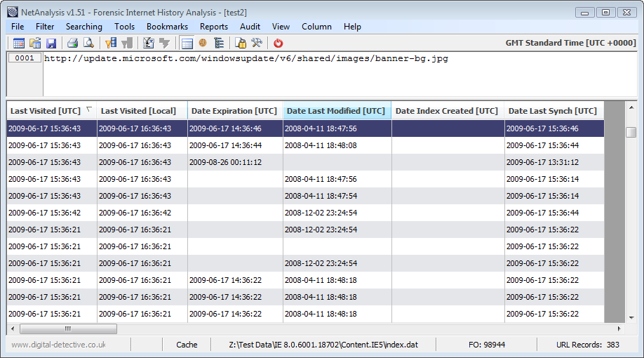The width and height of the screenshot is (644, 358).
Task: Select last synch cell 2009-06-17 13:31:12
Action: [554, 162]
